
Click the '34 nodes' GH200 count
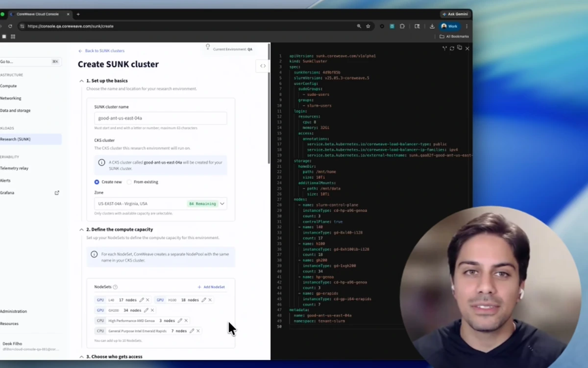click(132, 310)
